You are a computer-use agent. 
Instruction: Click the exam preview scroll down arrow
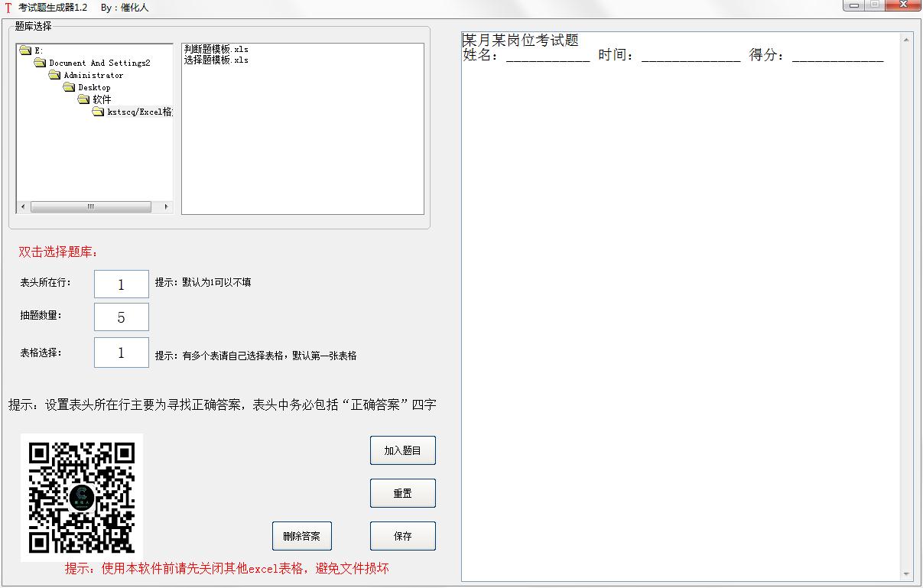tap(907, 575)
